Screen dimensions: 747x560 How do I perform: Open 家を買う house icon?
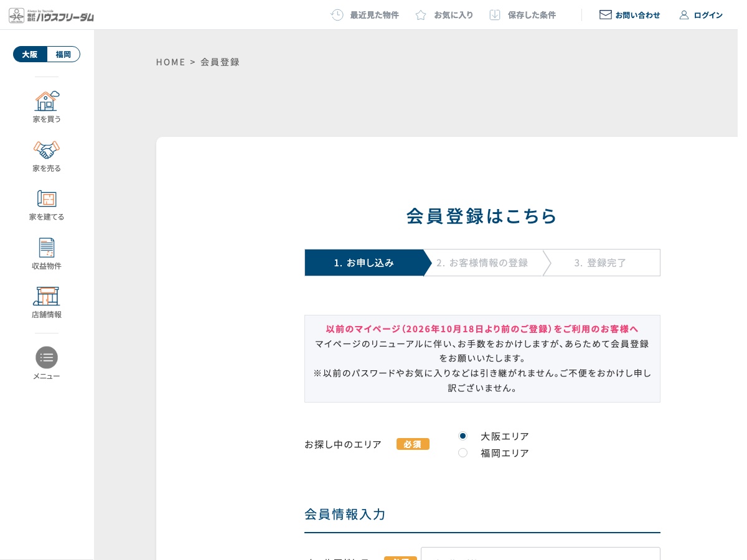click(x=47, y=100)
